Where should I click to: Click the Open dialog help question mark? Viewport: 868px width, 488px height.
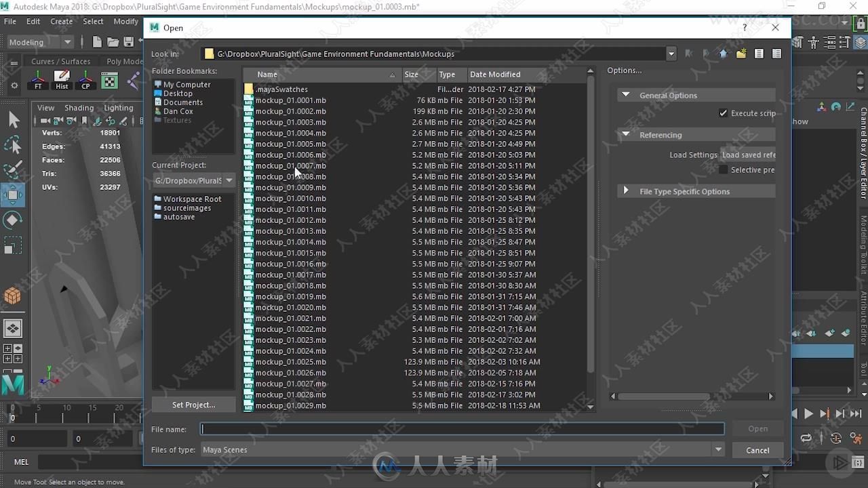[745, 28]
